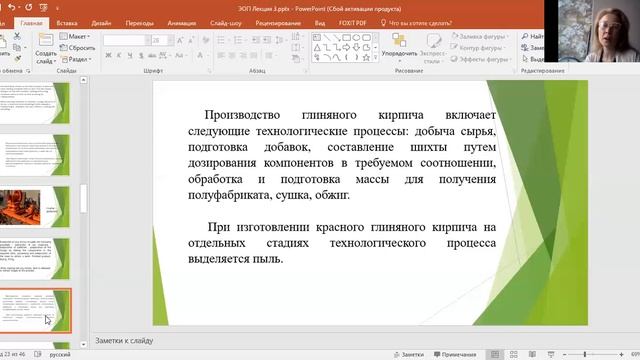Select the Format Painter brush
640x360 pixels.
[x=17, y=59]
